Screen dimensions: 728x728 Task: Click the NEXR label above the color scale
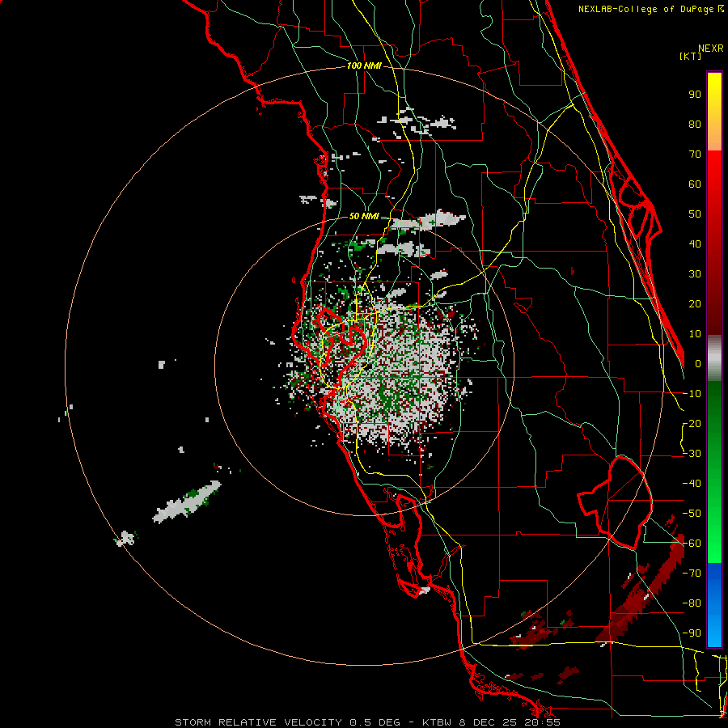point(710,49)
